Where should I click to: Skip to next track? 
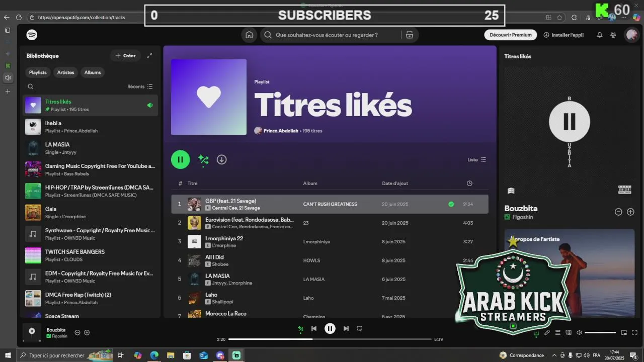click(x=346, y=328)
